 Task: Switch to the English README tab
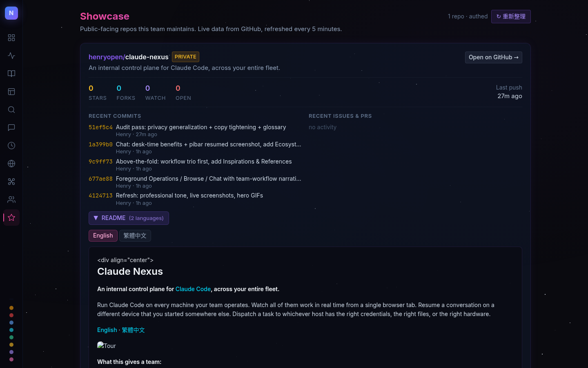pyautogui.click(x=103, y=236)
